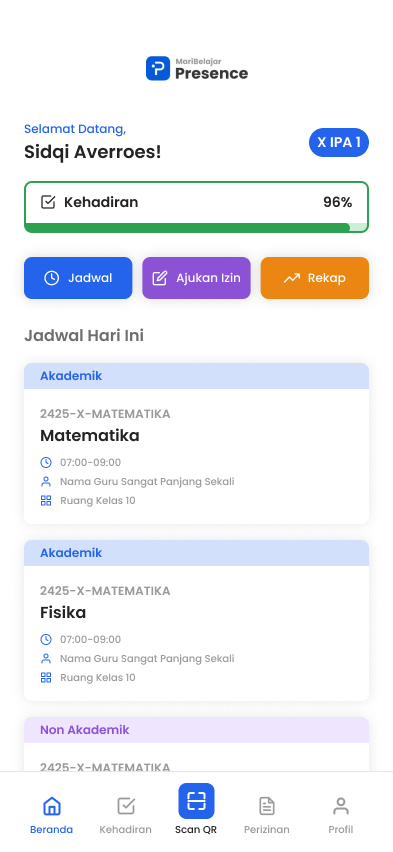
Task: Tap the MariBelajar Presence logo icon
Action: (158, 68)
